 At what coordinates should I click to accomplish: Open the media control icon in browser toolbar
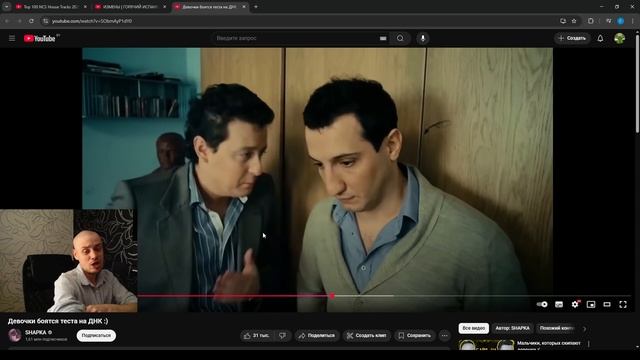tap(608, 21)
